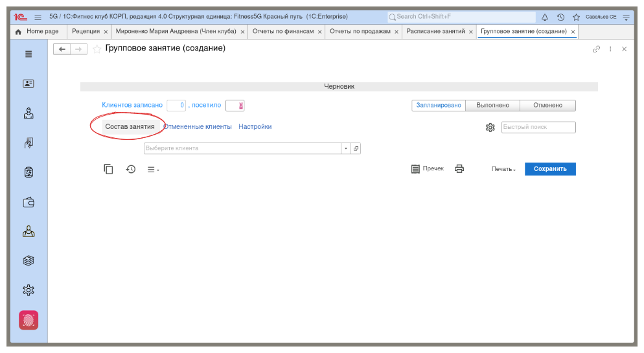Open the Отмененные клиенты tab
The width and height of the screenshot is (644, 353).
(198, 127)
